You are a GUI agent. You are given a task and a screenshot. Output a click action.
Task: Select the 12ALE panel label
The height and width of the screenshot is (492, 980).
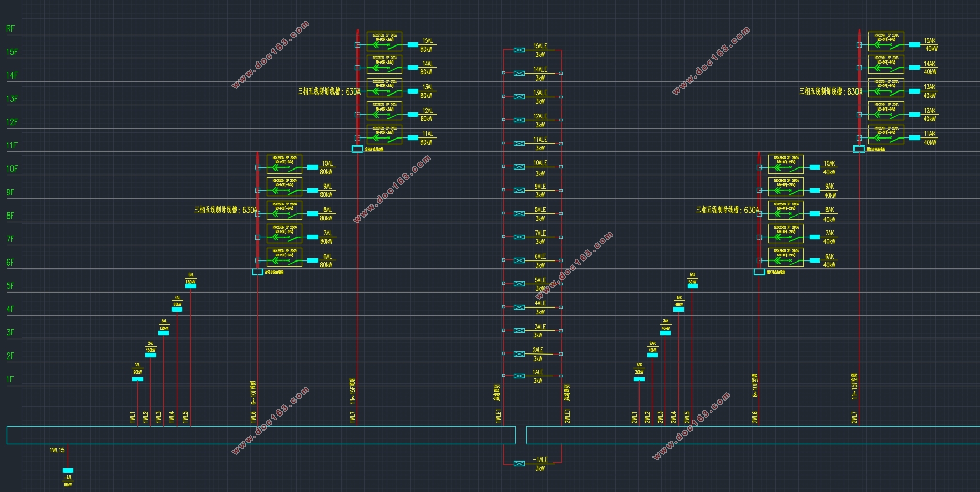[x=540, y=116]
